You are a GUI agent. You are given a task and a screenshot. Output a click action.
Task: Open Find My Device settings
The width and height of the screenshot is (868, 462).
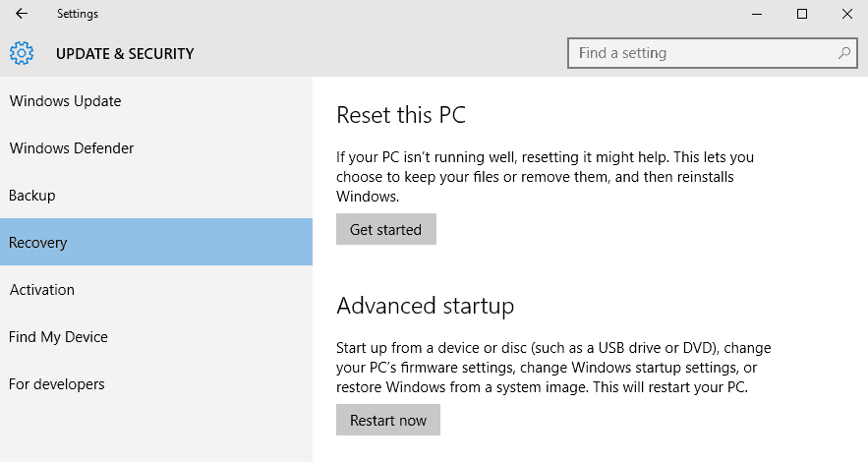[156, 336]
